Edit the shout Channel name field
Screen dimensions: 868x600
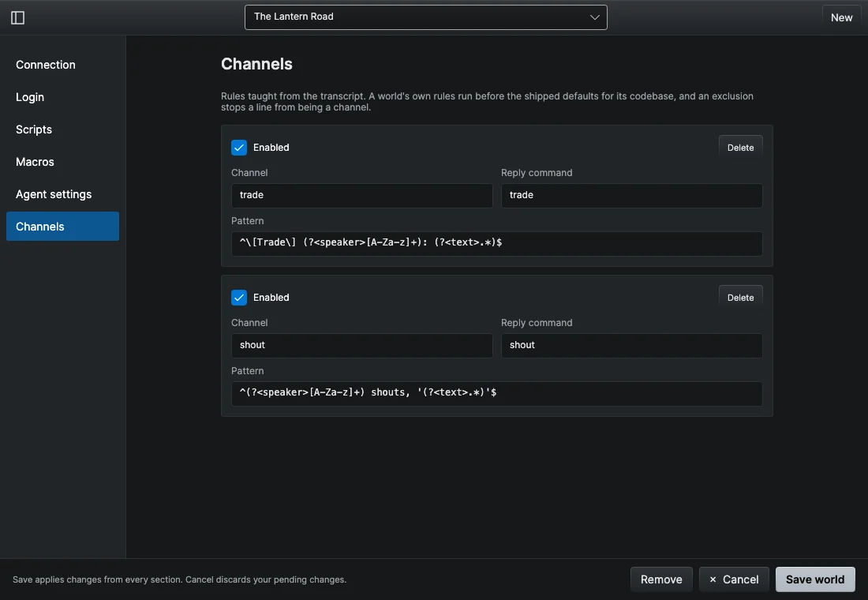point(362,345)
